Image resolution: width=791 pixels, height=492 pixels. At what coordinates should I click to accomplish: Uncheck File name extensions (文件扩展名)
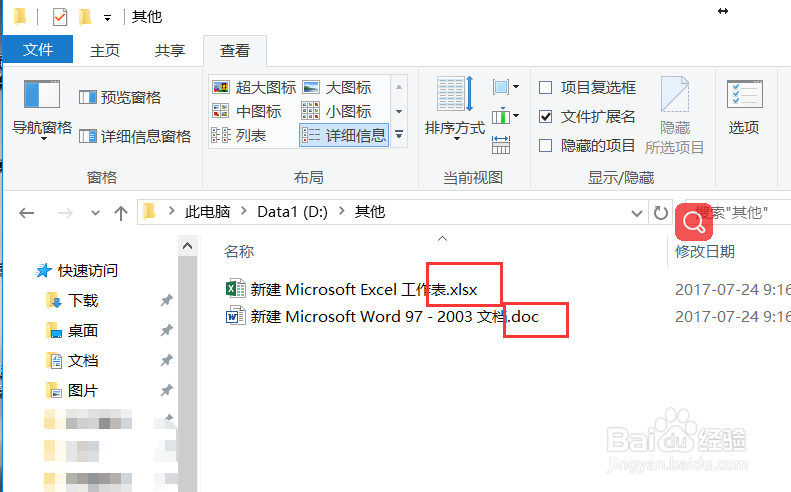pos(587,117)
